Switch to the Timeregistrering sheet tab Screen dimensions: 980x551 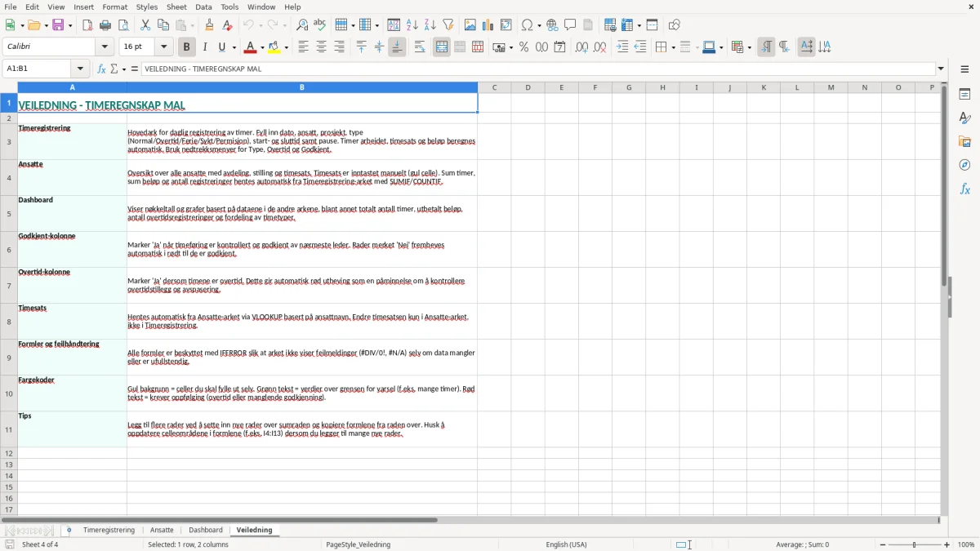click(109, 531)
